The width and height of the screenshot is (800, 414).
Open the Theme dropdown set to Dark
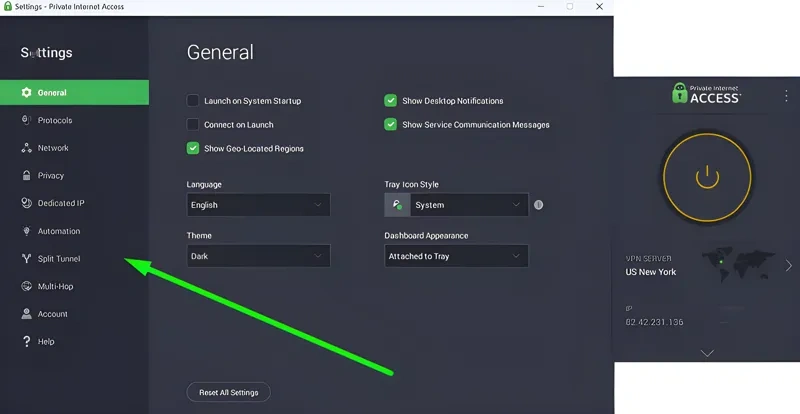[x=258, y=256]
